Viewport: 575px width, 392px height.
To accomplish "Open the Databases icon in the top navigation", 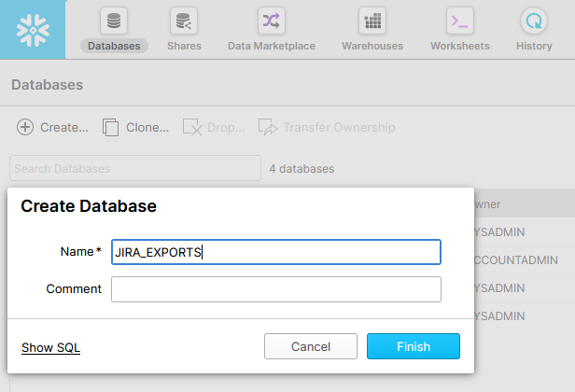I will [114, 21].
